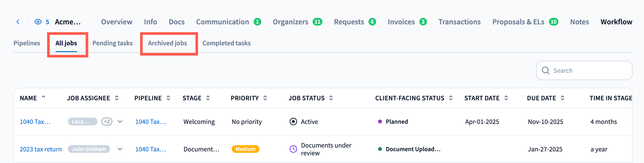
Task: Sort by Client-Facing Status column
Action: [451, 98]
